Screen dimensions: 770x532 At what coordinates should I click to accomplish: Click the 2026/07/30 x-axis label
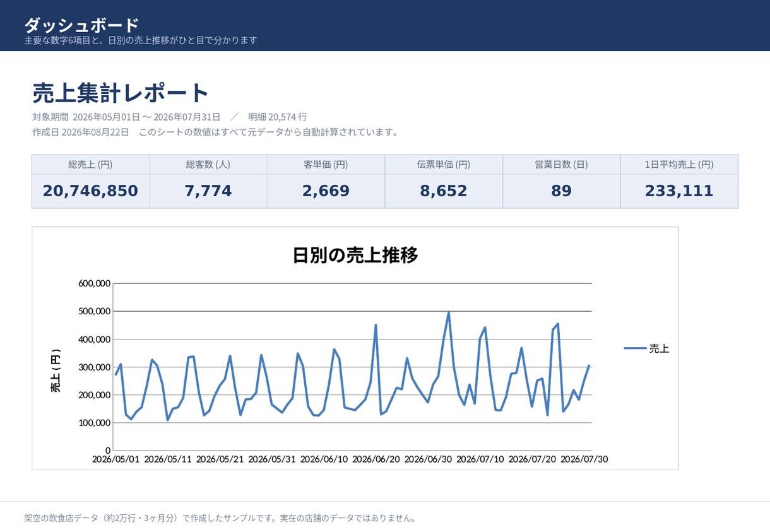pyautogui.click(x=584, y=459)
